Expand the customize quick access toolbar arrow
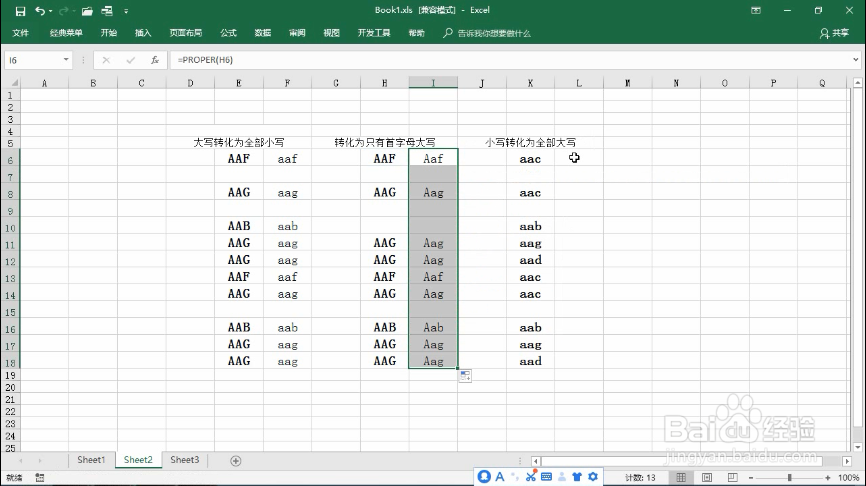This screenshot has width=866, height=486. [x=126, y=11]
